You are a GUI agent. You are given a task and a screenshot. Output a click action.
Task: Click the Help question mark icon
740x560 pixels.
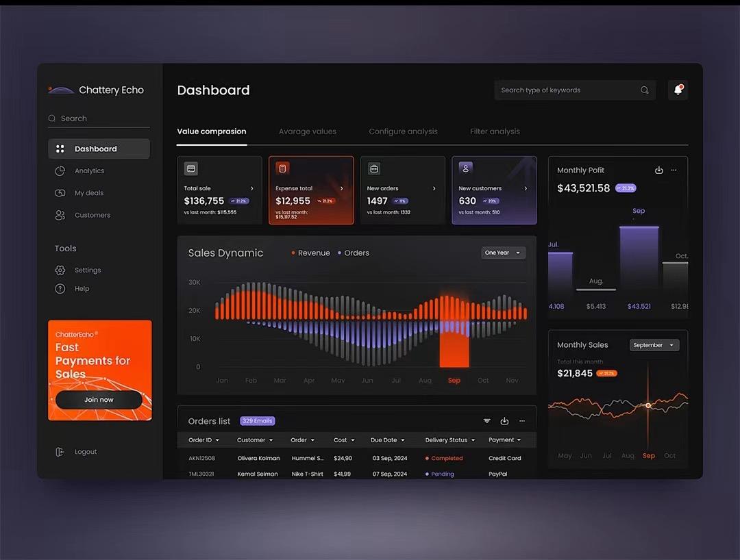(x=60, y=288)
